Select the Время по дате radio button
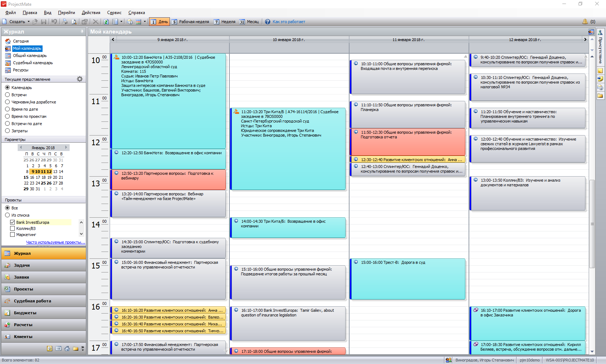The image size is (606, 364). tap(7, 109)
